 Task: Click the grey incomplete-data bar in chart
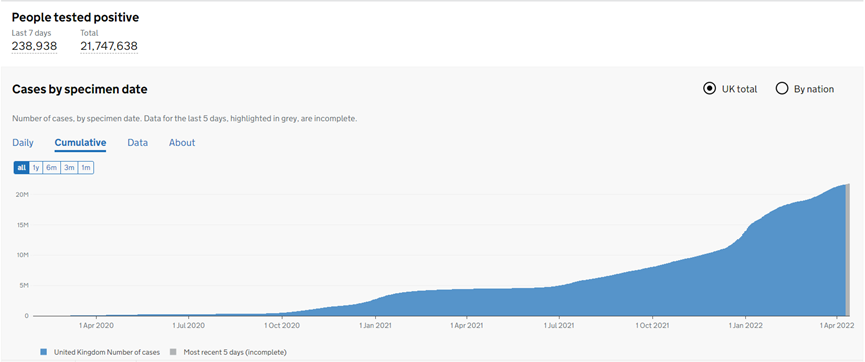(x=847, y=249)
